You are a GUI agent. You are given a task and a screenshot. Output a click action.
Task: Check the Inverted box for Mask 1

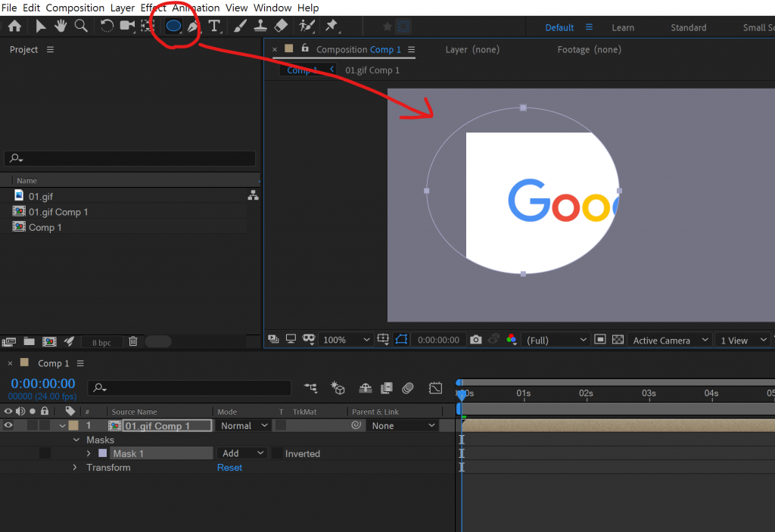click(x=277, y=453)
